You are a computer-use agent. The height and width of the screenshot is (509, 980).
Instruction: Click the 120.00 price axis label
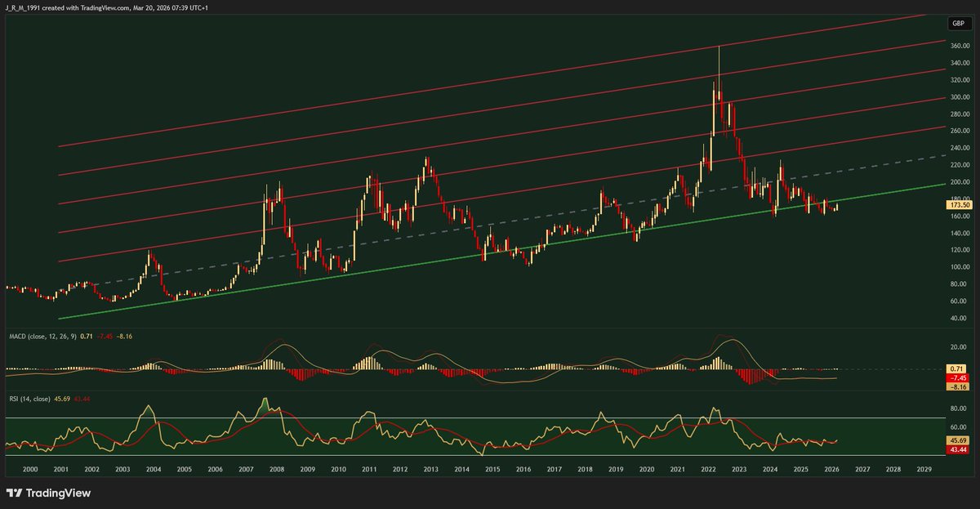[959, 250]
